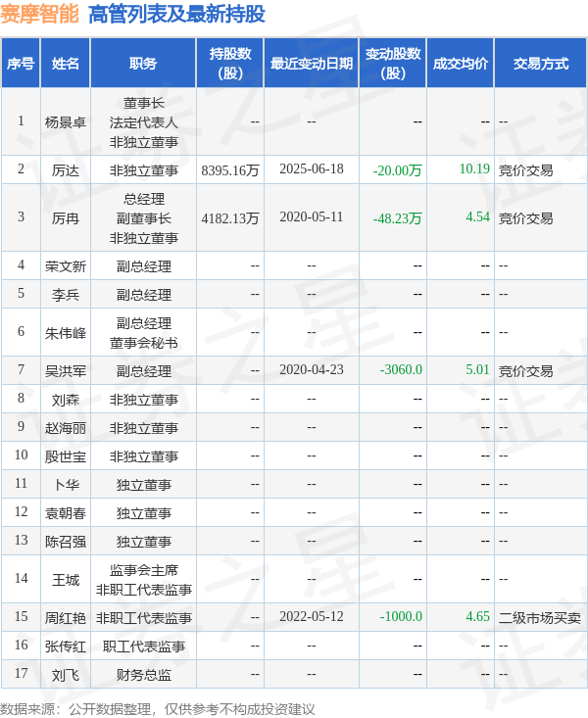Viewport: 588px width, 718px height.
Task: Click the change value -3060.0
Action: [401, 369]
